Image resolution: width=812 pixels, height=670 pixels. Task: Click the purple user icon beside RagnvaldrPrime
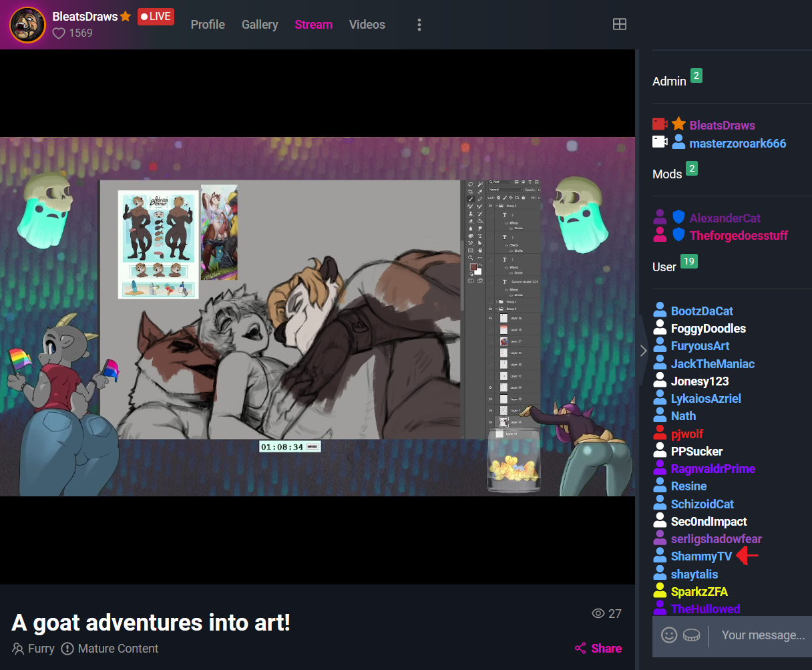click(x=660, y=468)
